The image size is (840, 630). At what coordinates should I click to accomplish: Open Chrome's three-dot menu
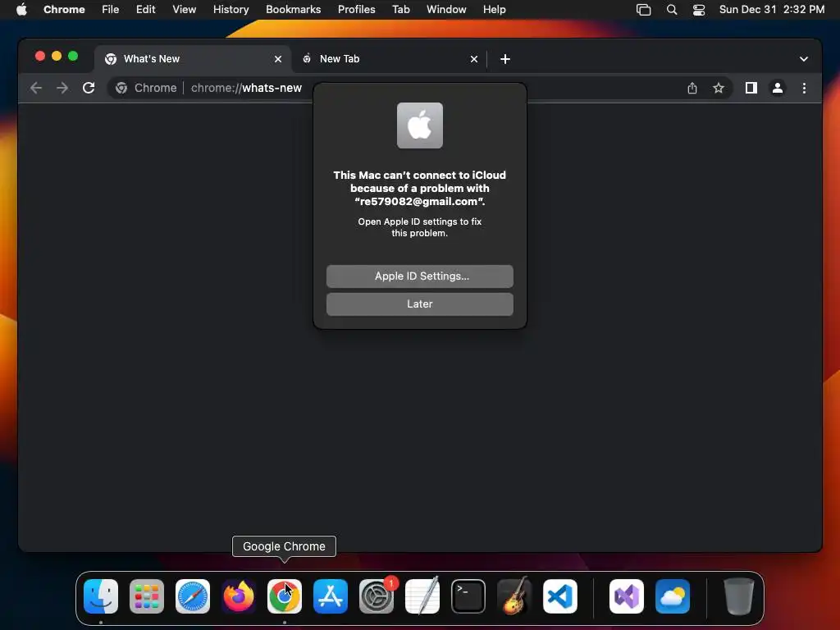click(x=804, y=88)
